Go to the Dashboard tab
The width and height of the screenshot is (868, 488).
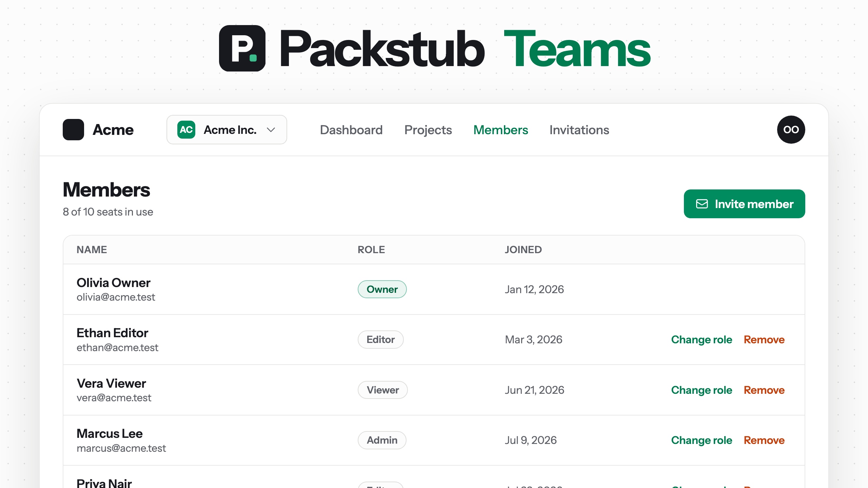click(351, 130)
